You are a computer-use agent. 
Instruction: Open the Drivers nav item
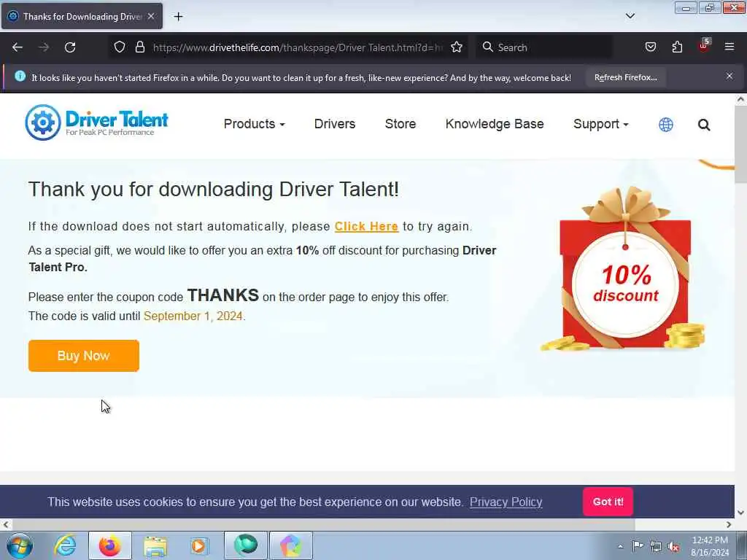pyautogui.click(x=335, y=124)
